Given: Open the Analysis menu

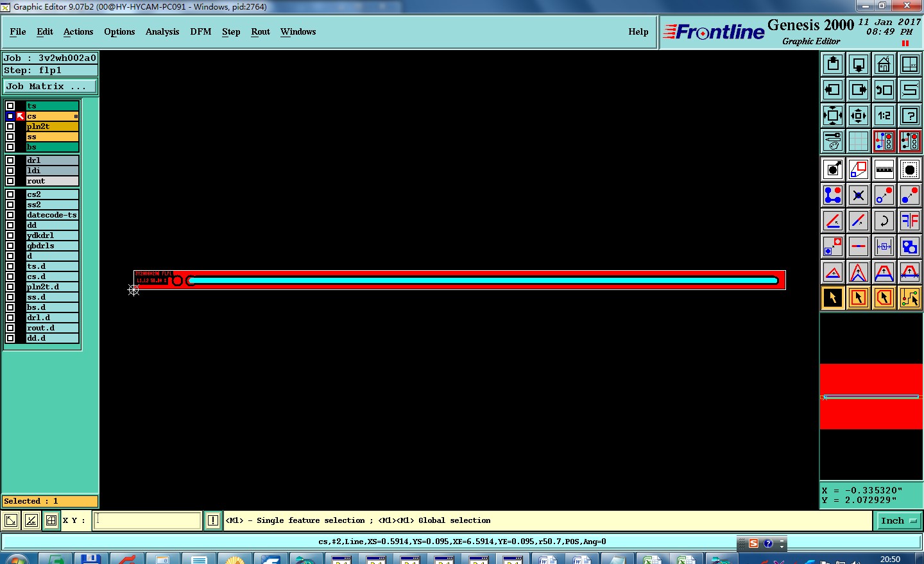Looking at the screenshot, I should [x=162, y=31].
